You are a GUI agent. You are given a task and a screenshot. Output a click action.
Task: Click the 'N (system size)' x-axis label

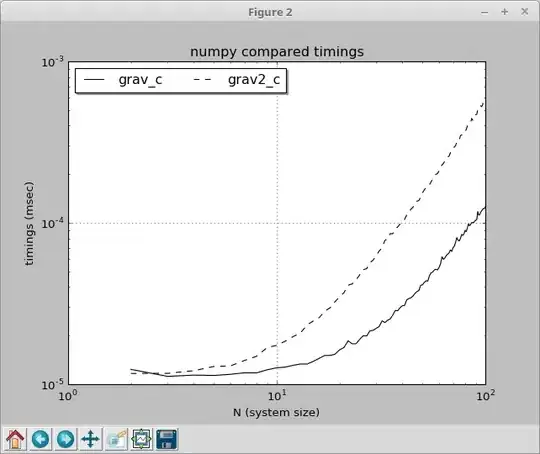276,412
